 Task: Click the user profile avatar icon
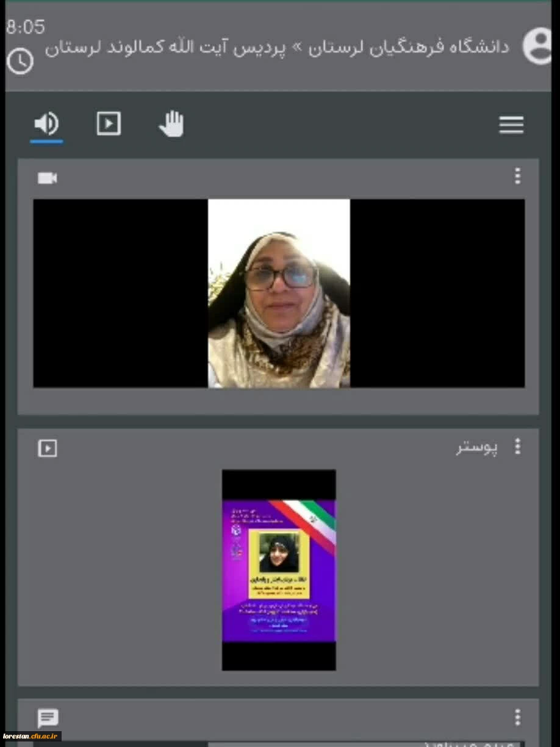click(538, 46)
